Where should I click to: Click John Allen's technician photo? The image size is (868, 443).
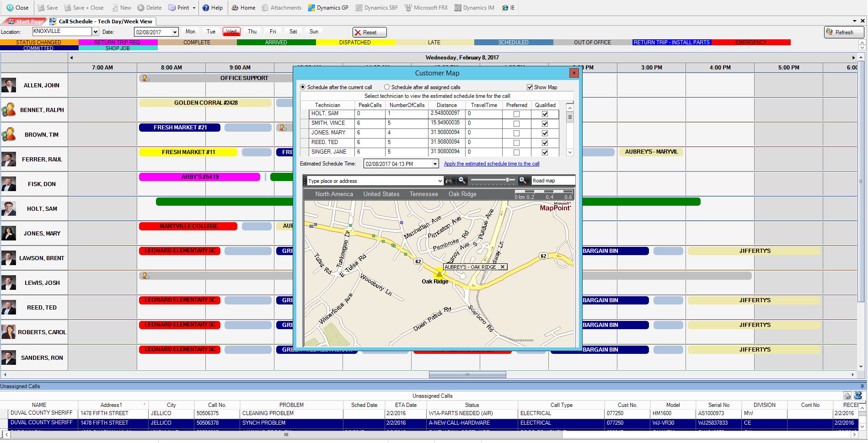coord(9,85)
